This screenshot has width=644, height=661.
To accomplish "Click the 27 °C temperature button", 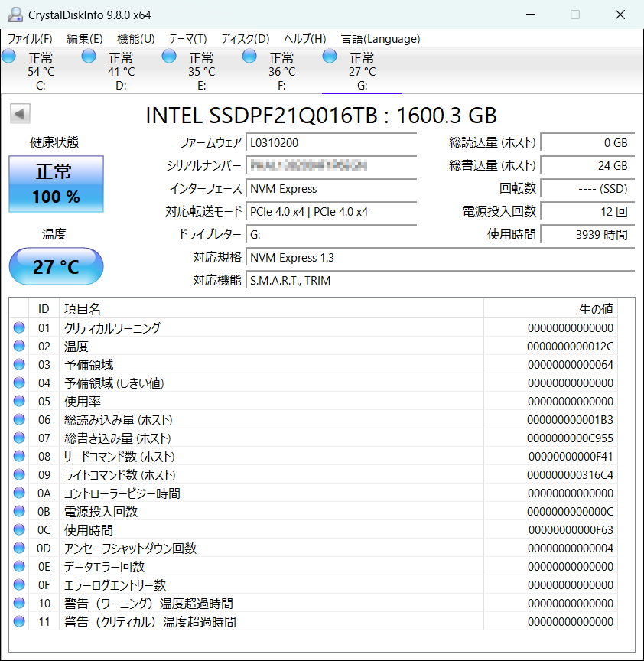I will [x=56, y=266].
